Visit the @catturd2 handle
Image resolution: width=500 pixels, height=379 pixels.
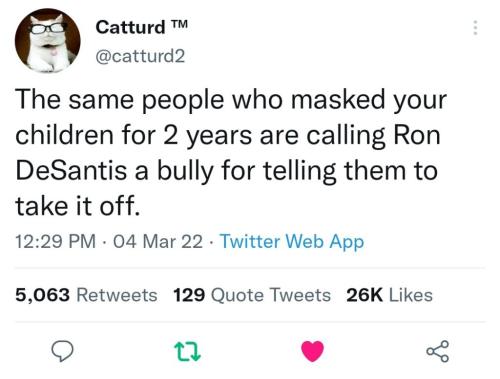point(140,56)
